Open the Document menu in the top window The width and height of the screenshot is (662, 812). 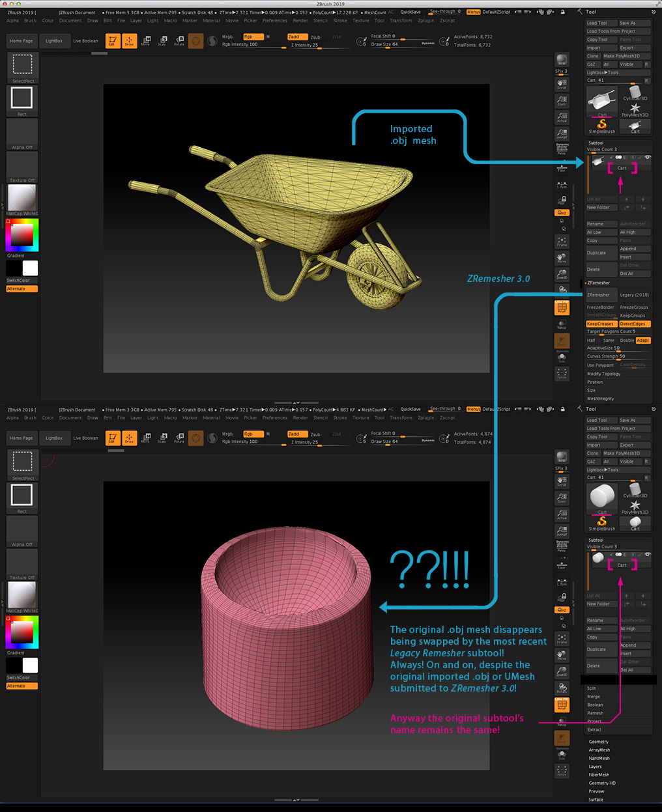(70, 21)
